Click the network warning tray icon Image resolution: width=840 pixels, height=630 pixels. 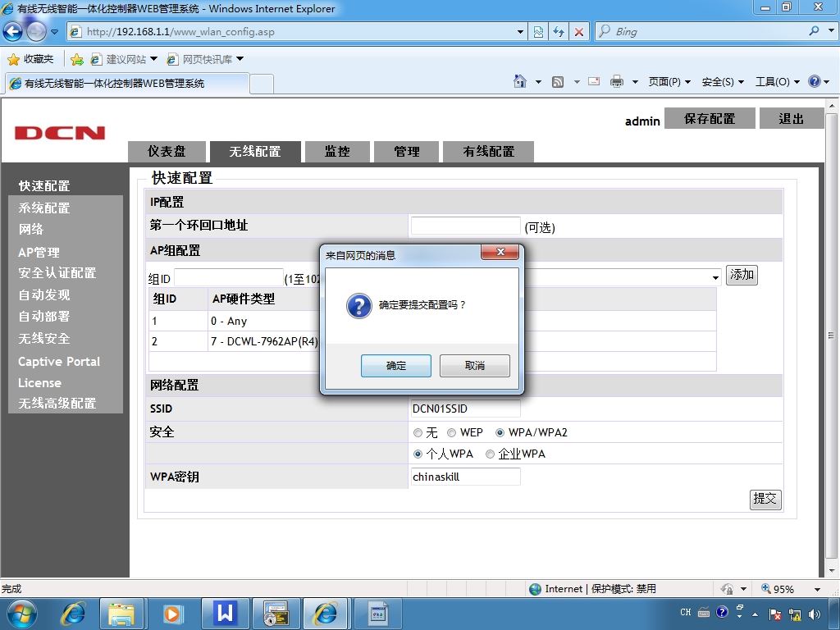pyautogui.click(x=796, y=614)
